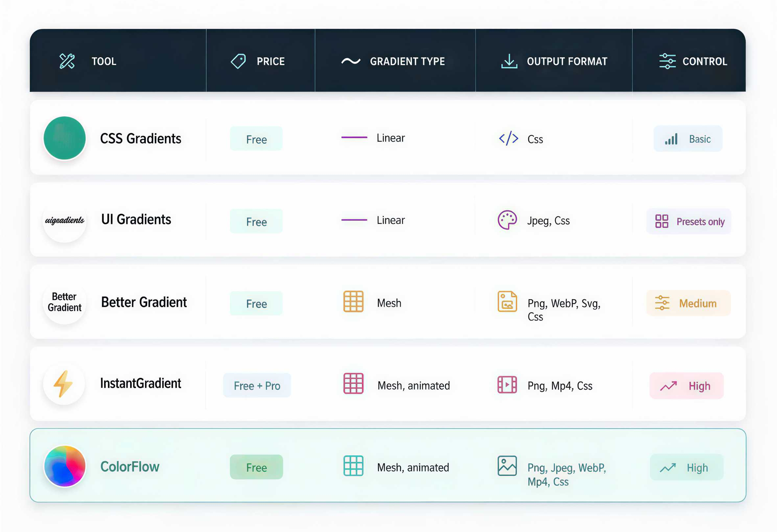
Task: Sort by the CONTROL column header
Action: coord(705,61)
